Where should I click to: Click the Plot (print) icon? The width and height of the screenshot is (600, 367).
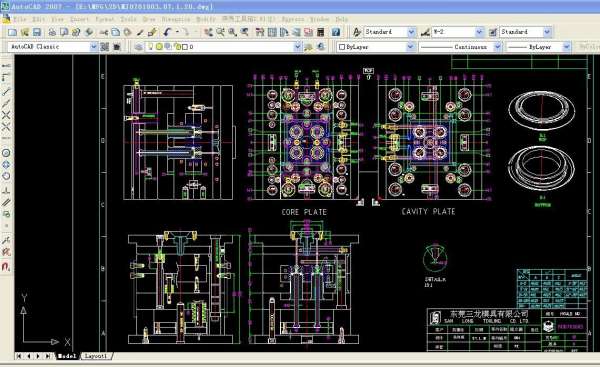coord(52,32)
